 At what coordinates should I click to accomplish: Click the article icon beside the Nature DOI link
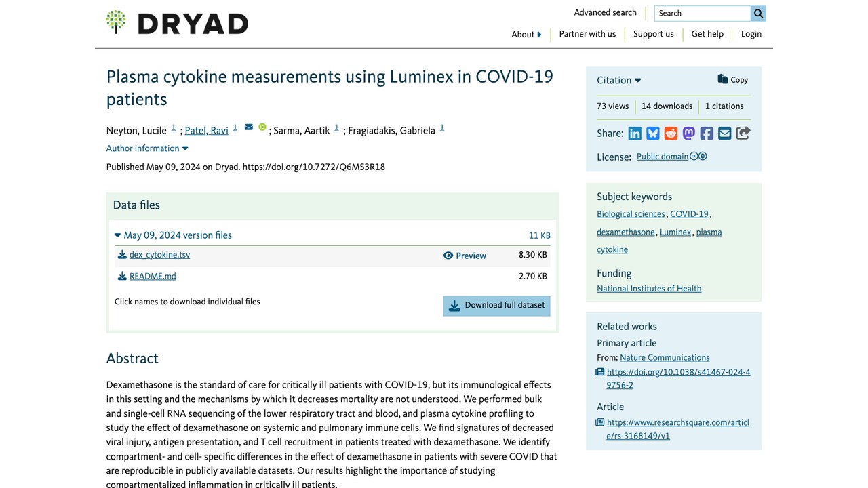point(599,372)
